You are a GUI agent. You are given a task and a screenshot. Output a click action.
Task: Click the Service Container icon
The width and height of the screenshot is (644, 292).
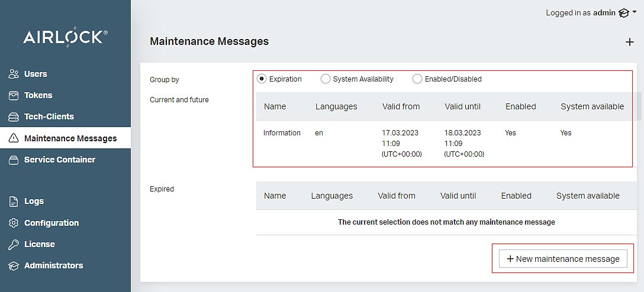14,160
